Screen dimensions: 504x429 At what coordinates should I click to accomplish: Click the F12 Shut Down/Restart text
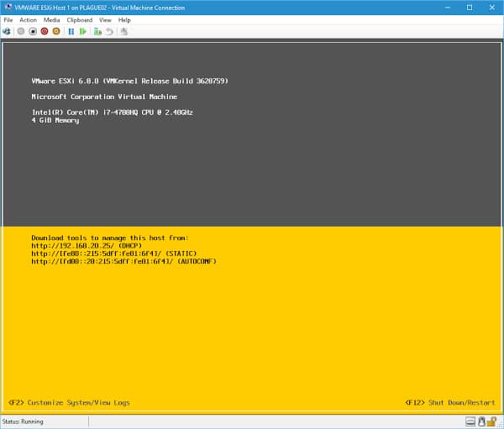[450, 403]
